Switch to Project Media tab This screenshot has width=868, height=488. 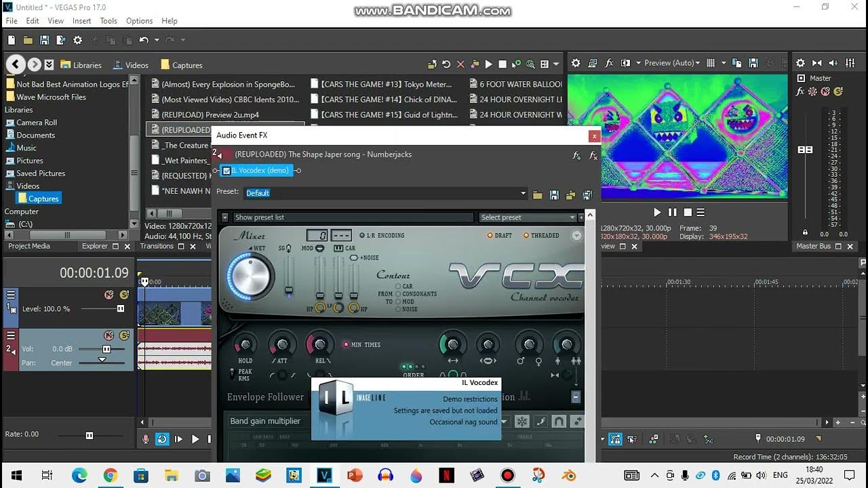pos(29,246)
